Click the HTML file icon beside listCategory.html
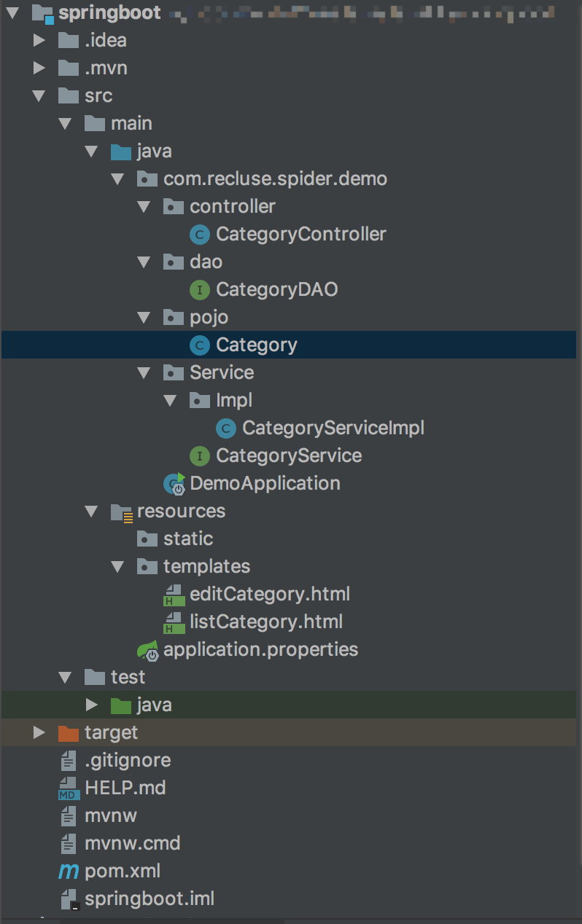Viewport: 582px width, 924px height. (x=173, y=621)
